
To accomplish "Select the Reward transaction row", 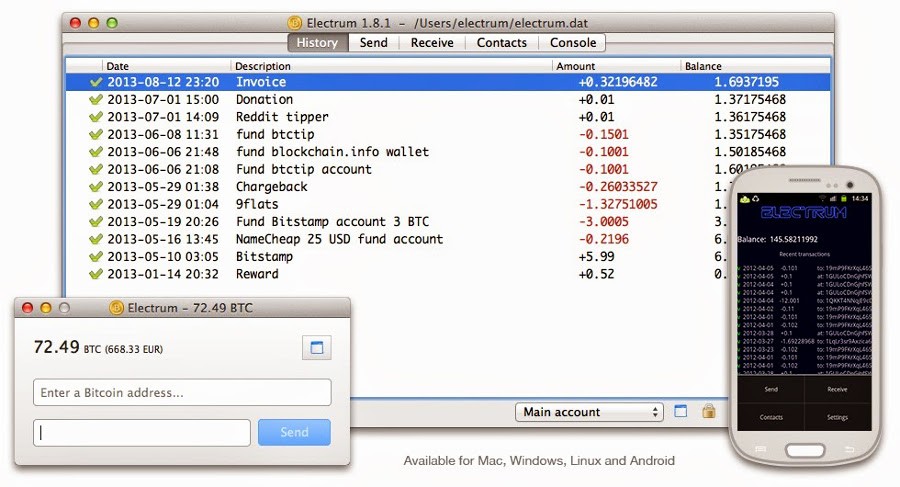I will pos(396,274).
